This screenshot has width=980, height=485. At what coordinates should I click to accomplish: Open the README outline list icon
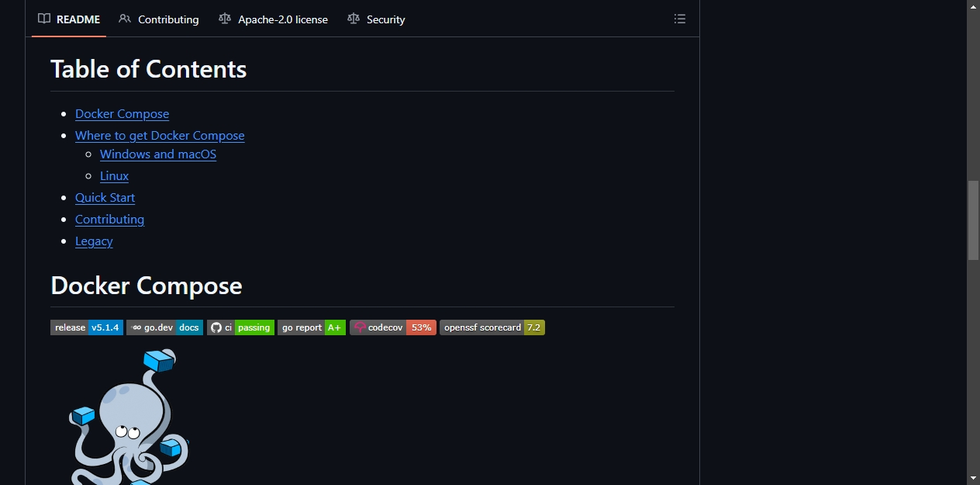coord(680,19)
